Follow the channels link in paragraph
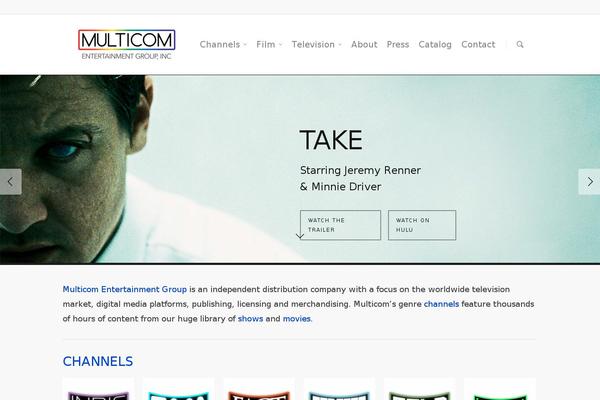The image size is (600, 400). 441,304
